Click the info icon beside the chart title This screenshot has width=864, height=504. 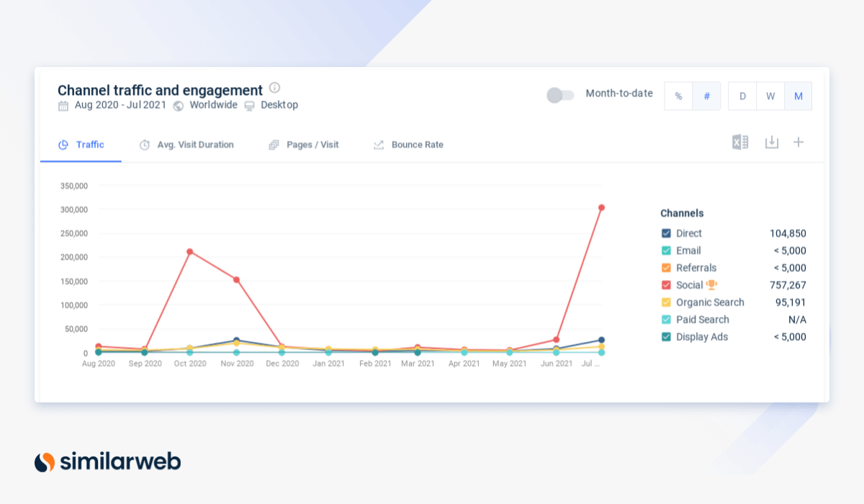[x=274, y=88]
